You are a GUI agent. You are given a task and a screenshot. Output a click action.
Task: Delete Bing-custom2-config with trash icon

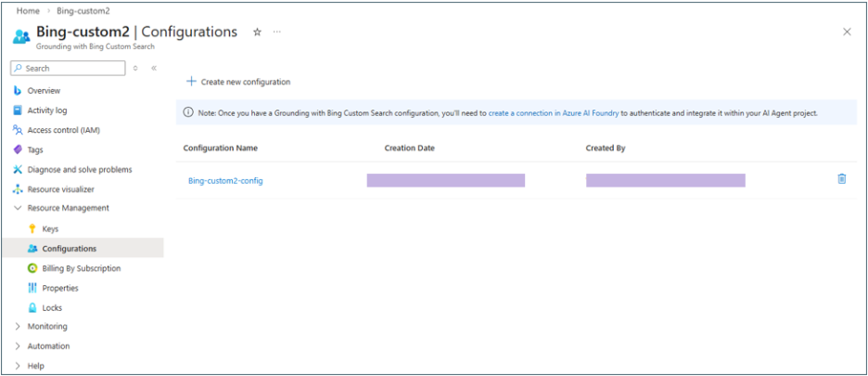[x=842, y=178]
